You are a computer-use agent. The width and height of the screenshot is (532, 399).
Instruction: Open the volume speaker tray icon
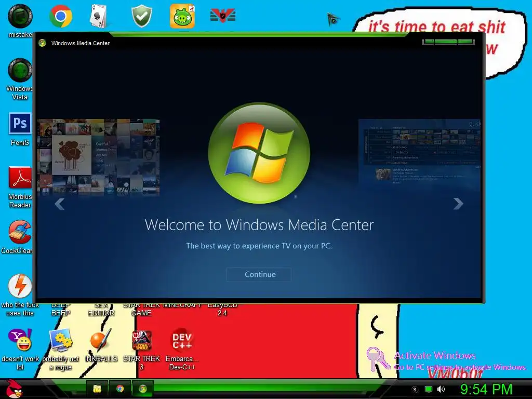pyautogui.click(x=441, y=389)
